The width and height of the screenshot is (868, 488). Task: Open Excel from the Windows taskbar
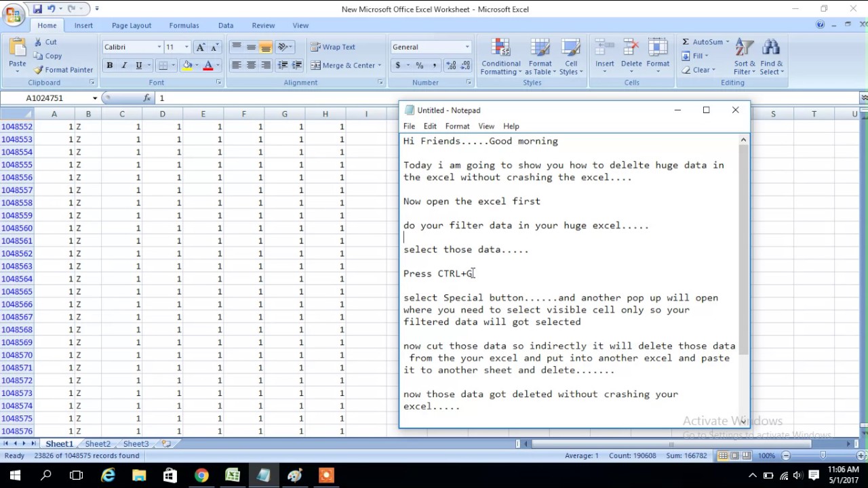tap(233, 475)
